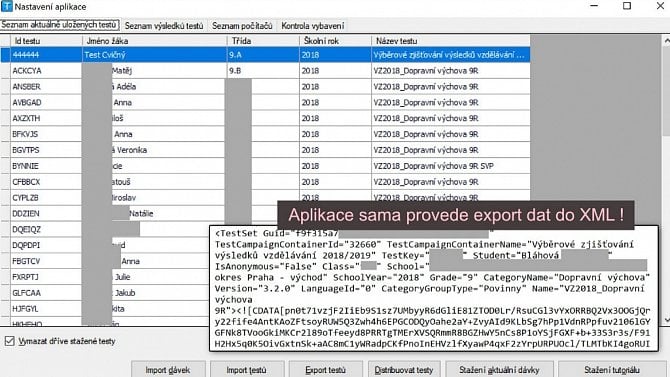
Task: Click 'Stažení aktuální dávky' button
Action: coord(499,370)
